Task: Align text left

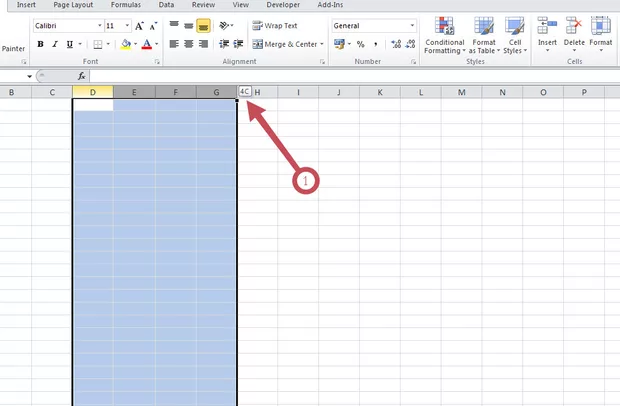Action: pyautogui.click(x=174, y=44)
